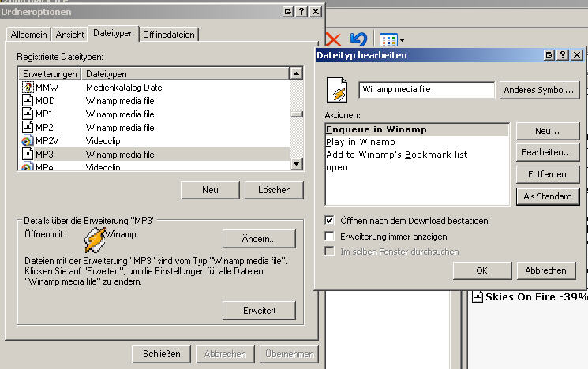Click the MP2 file type icon
Image resolution: width=588 pixels, height=369 pixels.
(x=28, y=128)
